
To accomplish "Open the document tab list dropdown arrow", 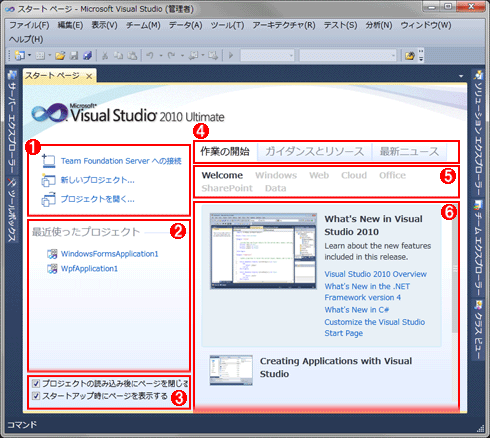I will pos(461,76).
